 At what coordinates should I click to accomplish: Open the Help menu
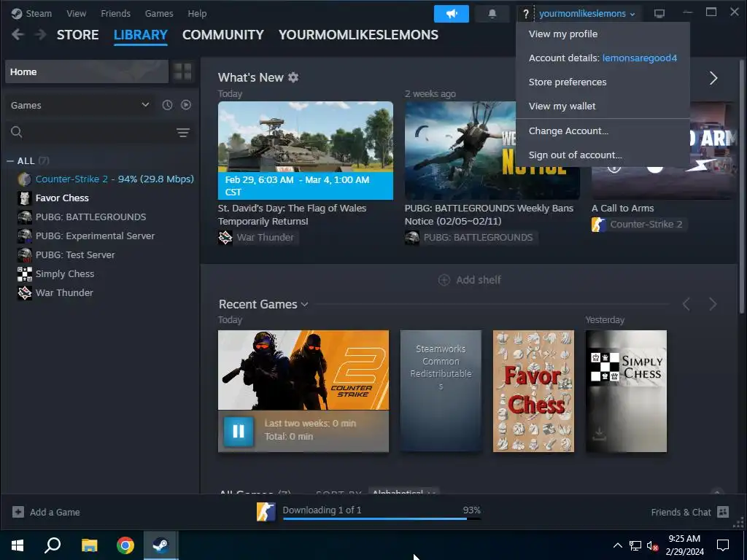click(197, 13)
